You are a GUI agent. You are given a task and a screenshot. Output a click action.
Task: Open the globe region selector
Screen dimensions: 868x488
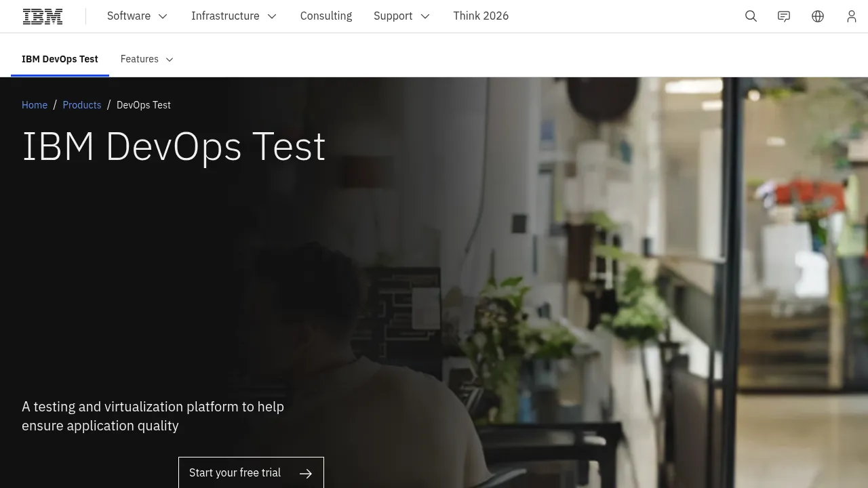pos(818,16)
